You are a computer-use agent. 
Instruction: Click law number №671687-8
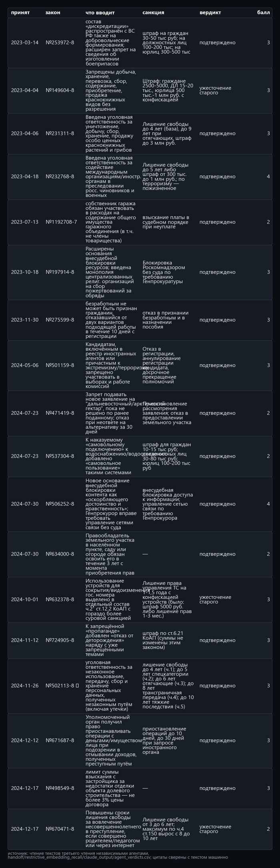click(x=60, y=741)
